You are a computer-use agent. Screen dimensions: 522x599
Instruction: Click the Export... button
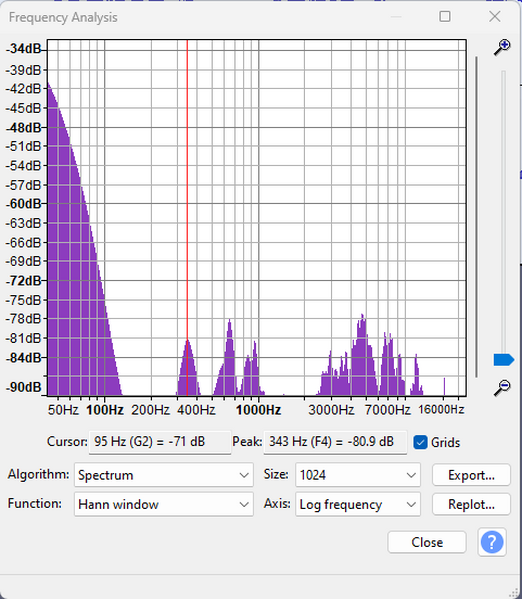[471, 475]
